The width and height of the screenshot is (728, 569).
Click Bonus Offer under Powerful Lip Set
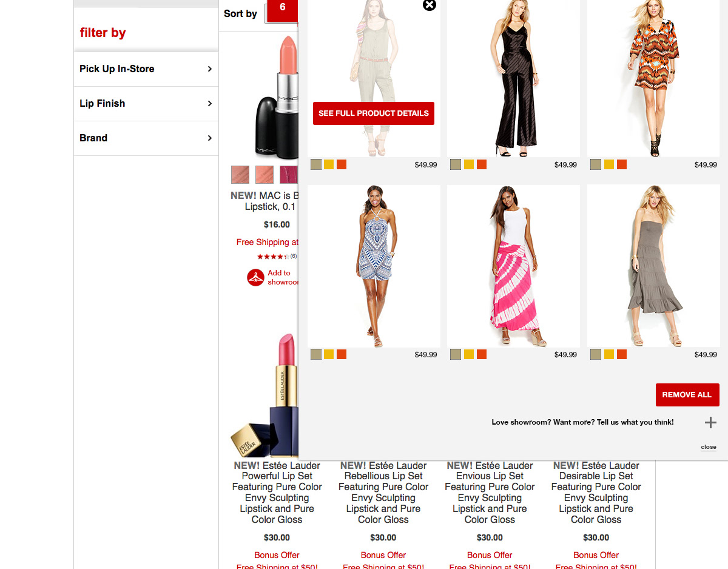[x=277, y=555]
